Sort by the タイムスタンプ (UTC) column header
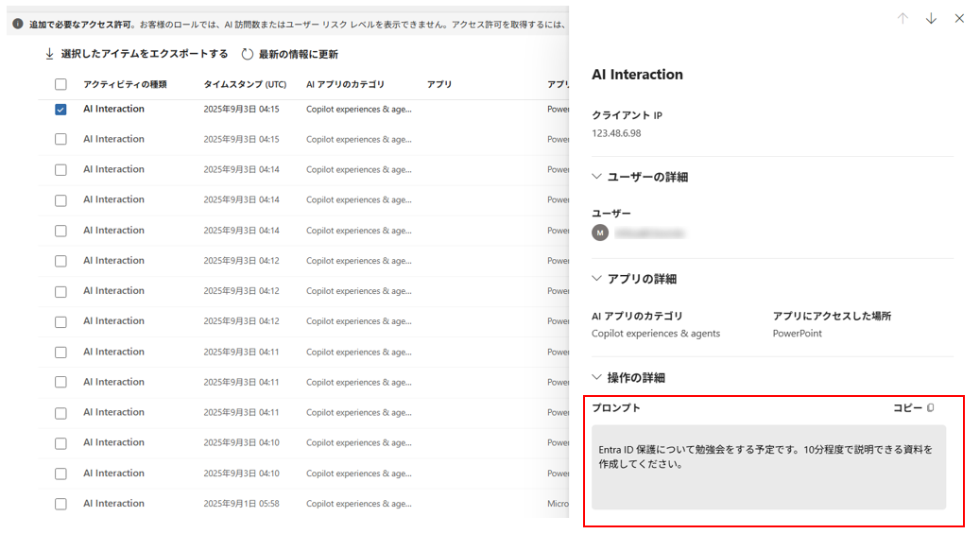The image size is (980, 534). (x=245, y=84)
